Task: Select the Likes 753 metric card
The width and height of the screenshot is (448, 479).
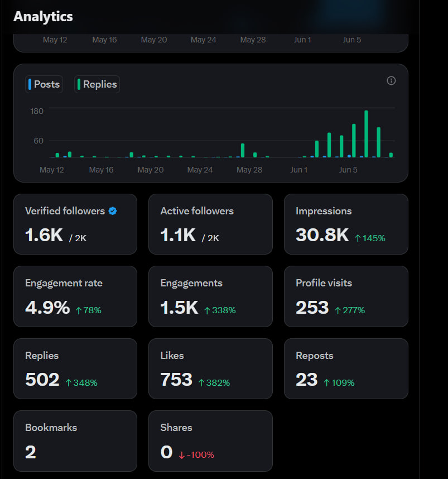Action: [210, 368]
